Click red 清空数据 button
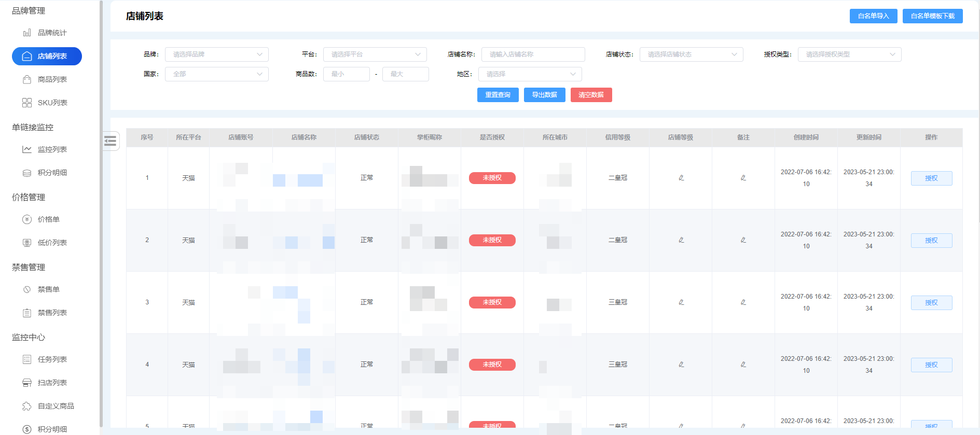The width and height of the screenshot is (980, 435). pyautogui.click(x=591, y=95)
